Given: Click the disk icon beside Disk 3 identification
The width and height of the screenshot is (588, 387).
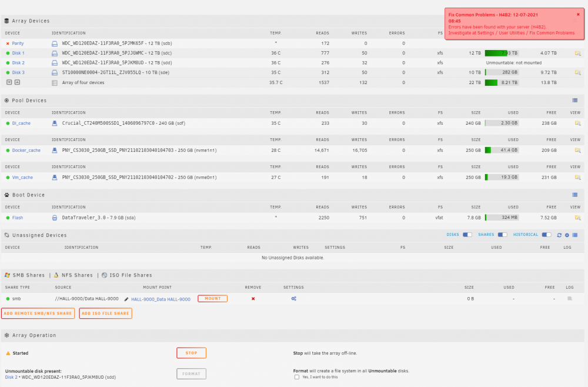Looking at the screenshot, I should tap(55, 73).
